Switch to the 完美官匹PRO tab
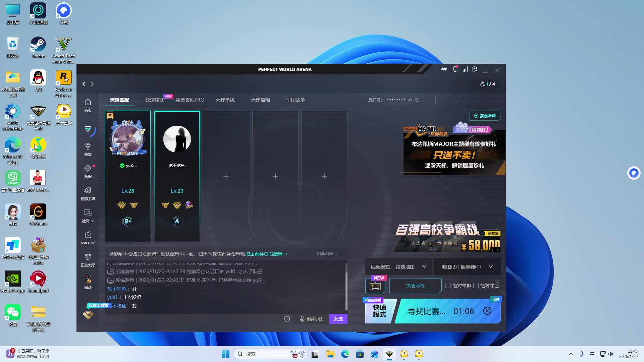The image size is (644, 362). pyautogui.click(x=190, y=100)
